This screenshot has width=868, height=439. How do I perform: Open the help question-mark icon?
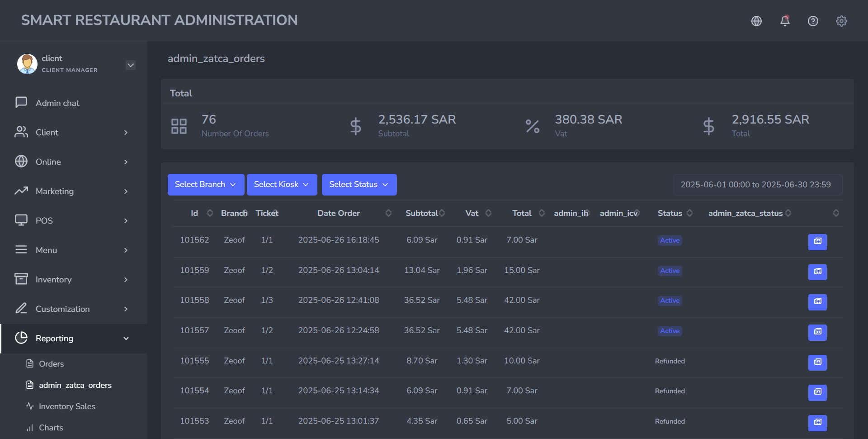coord(813,21)
